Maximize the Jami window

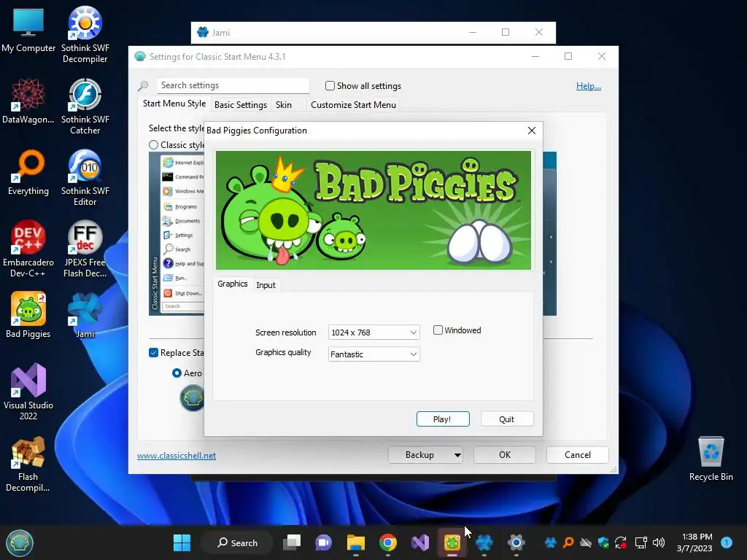tap(506, 32)
